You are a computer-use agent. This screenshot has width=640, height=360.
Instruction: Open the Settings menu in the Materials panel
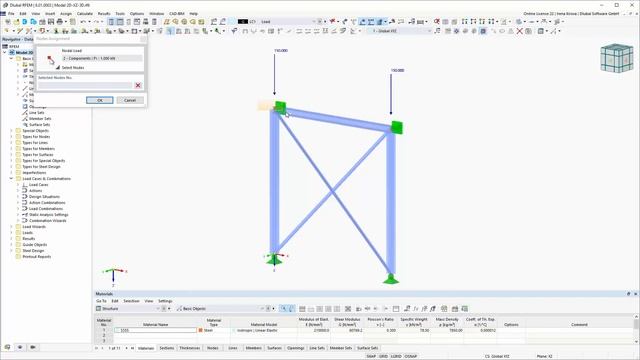tap(165, 301)
